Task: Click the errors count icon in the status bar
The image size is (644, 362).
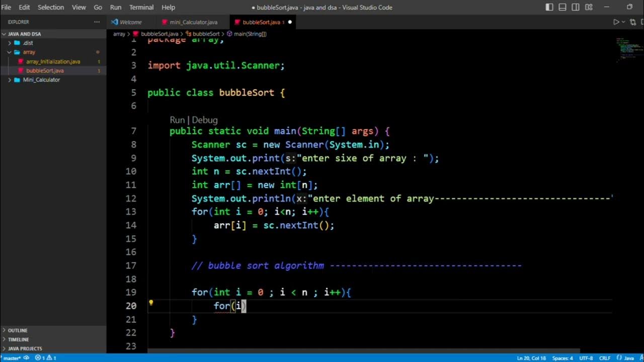Action: (38, 358)
